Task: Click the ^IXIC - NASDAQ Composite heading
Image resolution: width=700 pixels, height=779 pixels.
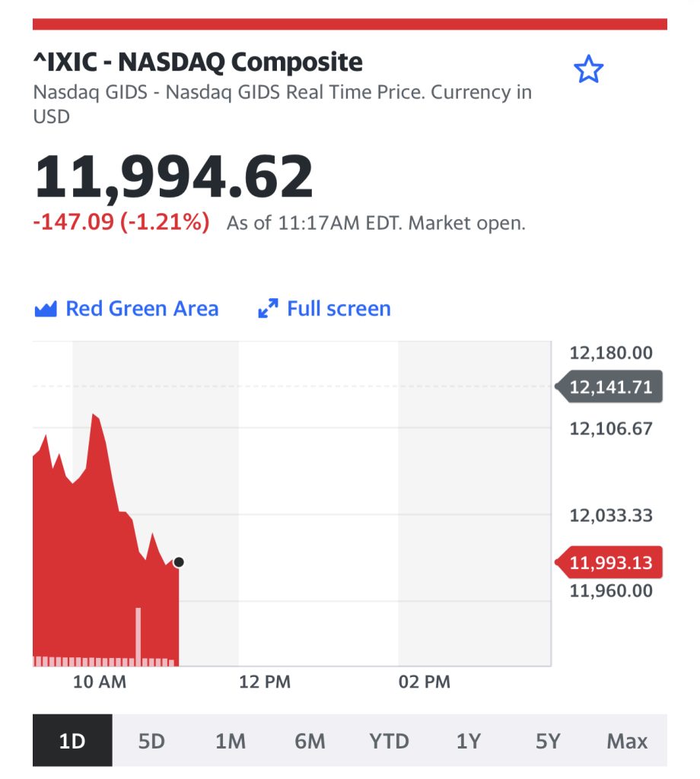Action: point(198,62)
